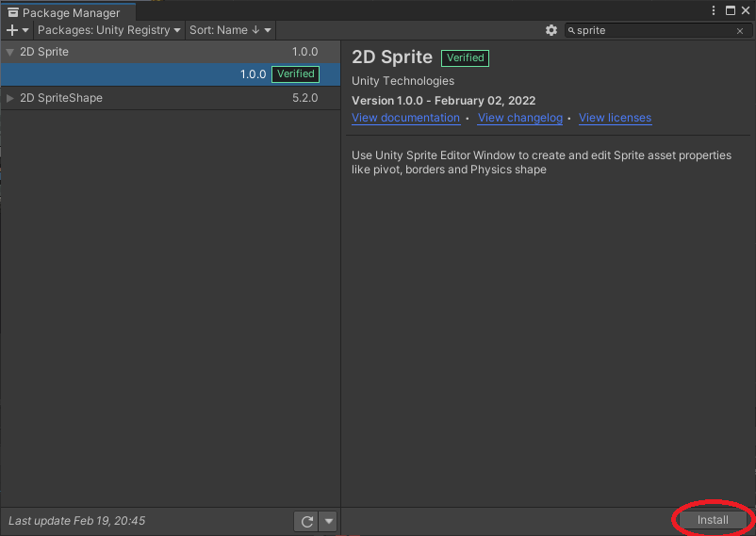Click the Verified badge beside the 2D Sprite title

(x=465, y=57)
